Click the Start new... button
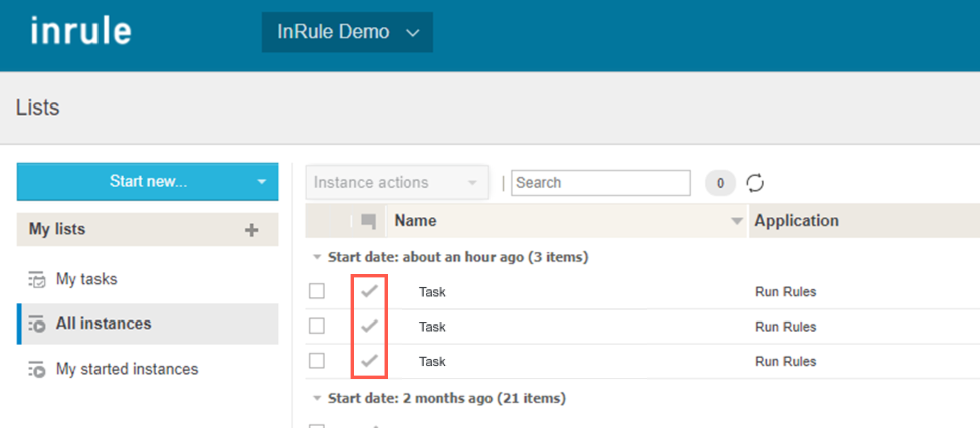The height and width of the screenshot is (428, 980). [x=148, y=181]
